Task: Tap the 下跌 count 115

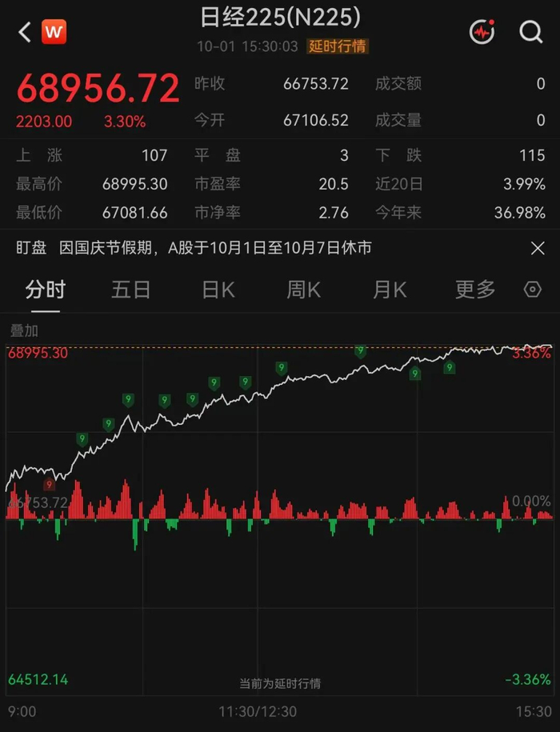Action: click(x=532, y=155)
